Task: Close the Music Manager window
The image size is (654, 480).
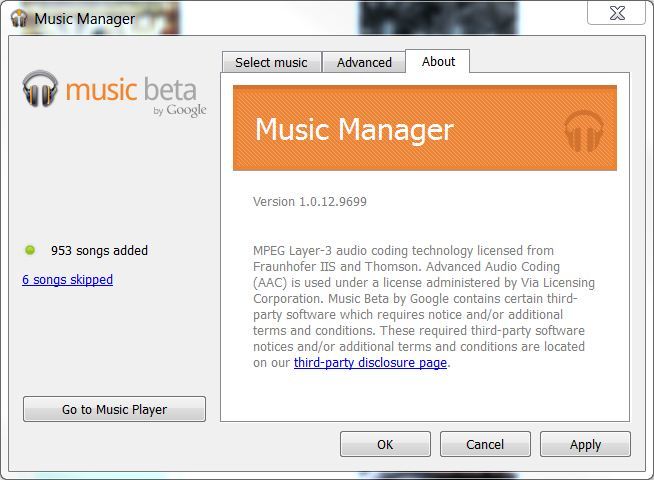Action: pyautogui.click(x=616, y=13)
